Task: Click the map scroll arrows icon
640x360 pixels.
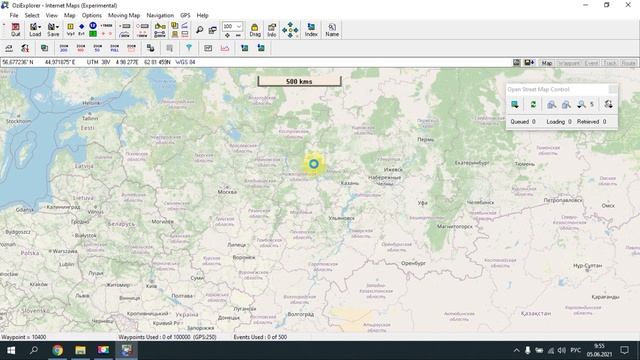Action: [290, 30]
